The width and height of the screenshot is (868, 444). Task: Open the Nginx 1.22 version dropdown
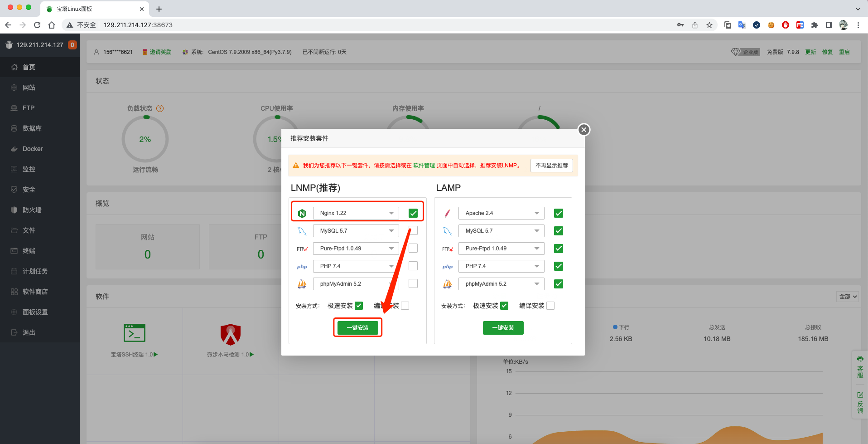click(356, 213)
